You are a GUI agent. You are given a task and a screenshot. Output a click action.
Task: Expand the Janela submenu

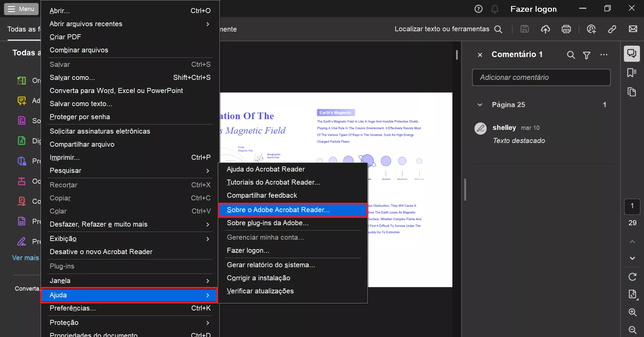point(130,281)
